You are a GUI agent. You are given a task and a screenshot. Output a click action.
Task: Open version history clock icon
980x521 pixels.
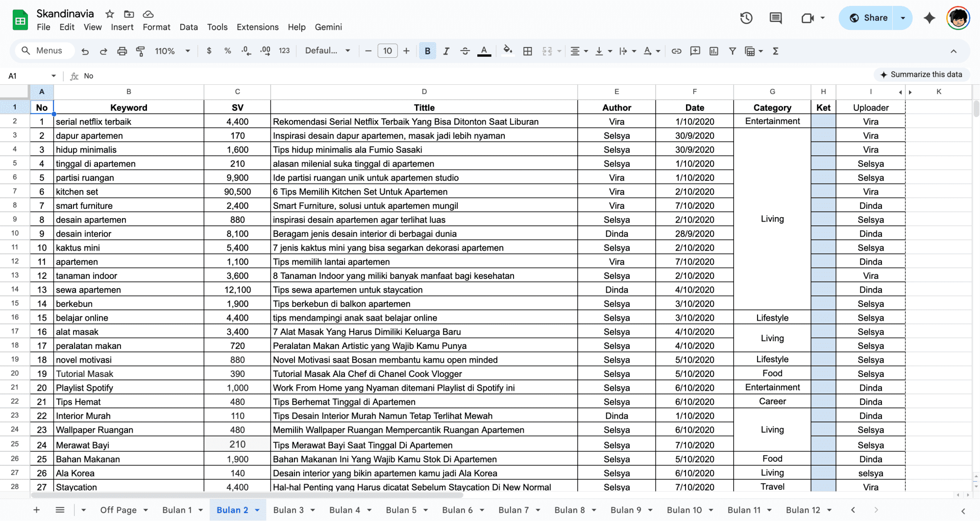[x=746, y=18]
